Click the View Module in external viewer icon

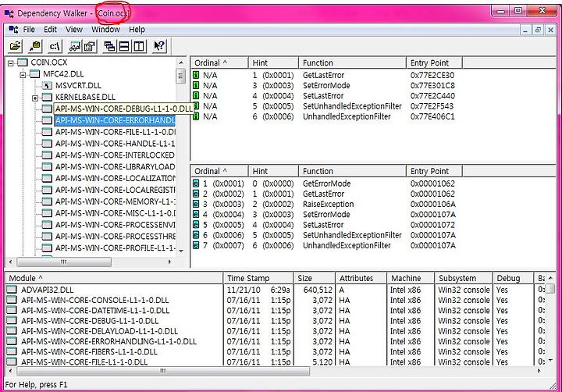click(x=75, y=46)
